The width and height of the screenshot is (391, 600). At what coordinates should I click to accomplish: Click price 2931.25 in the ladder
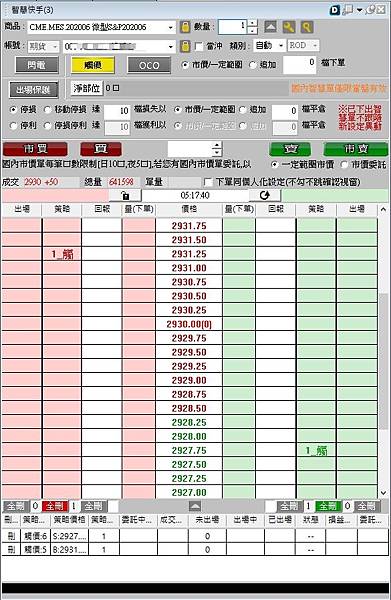(189, 254)
